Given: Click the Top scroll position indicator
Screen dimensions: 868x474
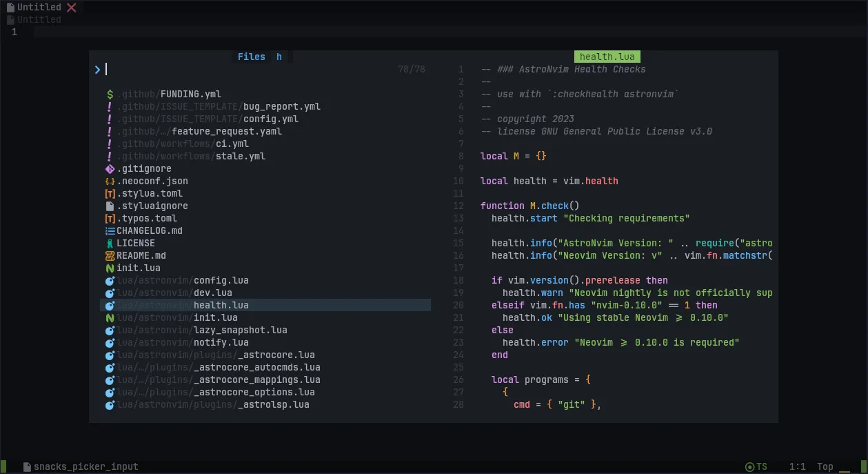Looking at the screenshot, I should click(825, 466).
